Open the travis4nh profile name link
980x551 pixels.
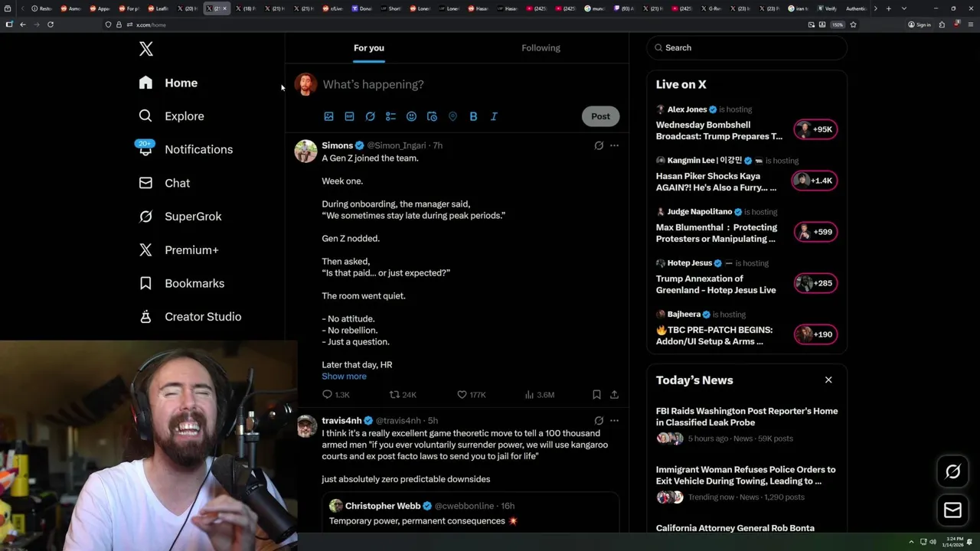tap(341, 421)
